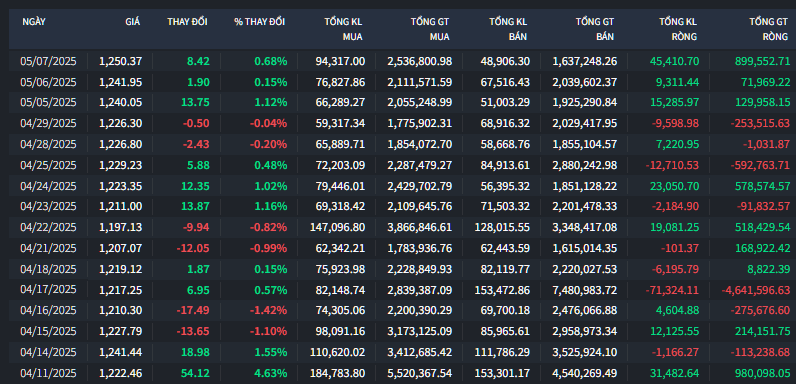Click sell volume 48,906.30

click(505, 61)
